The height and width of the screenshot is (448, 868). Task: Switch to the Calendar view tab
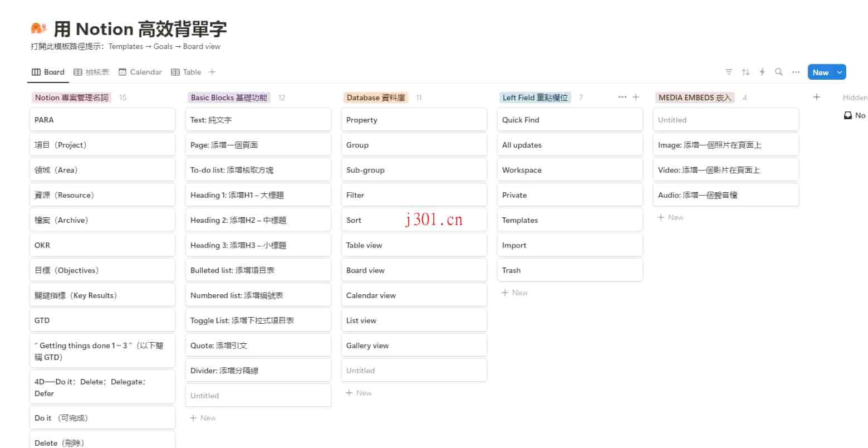tap(140, 72)
